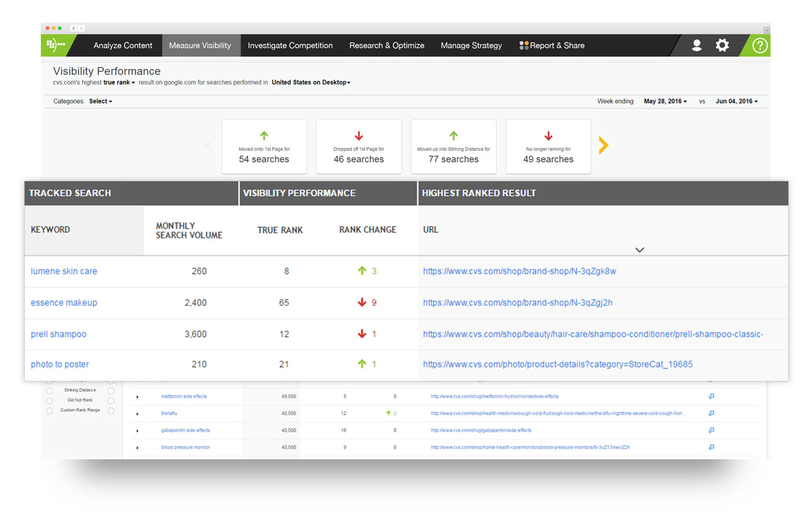
Task: Click the help question mark icon
Action: pyautogui.click(x=760, y=45)
